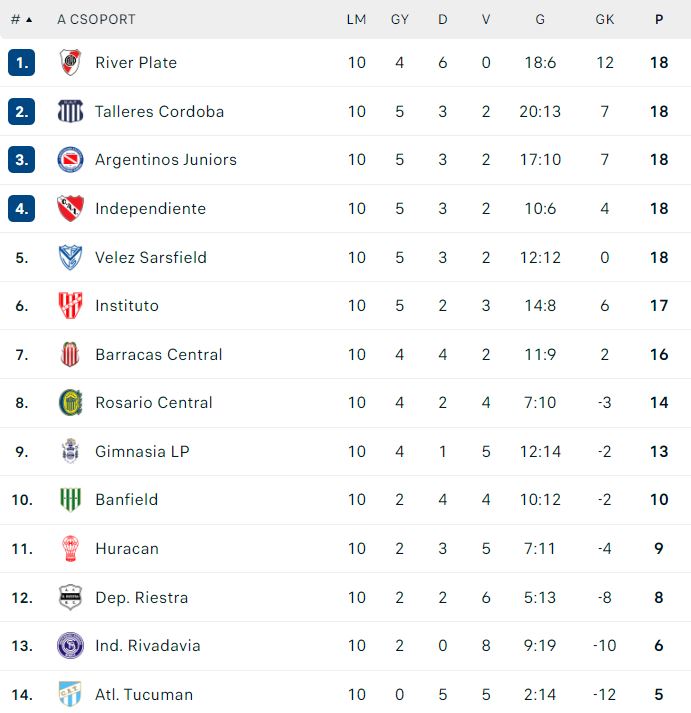The height and width of the screenshot is (713, 691).
Task: Select the Rosario Central yellow-blue crest
Action: [x=70, y=402]
